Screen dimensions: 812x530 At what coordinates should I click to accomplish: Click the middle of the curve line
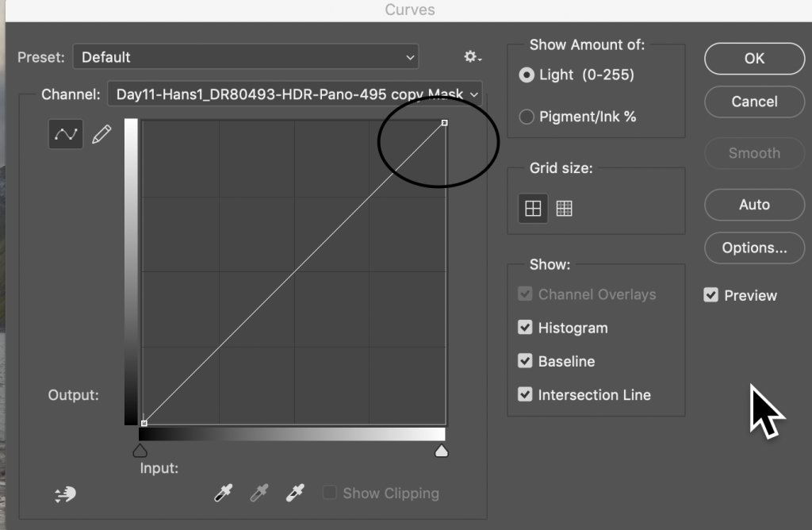294,273
